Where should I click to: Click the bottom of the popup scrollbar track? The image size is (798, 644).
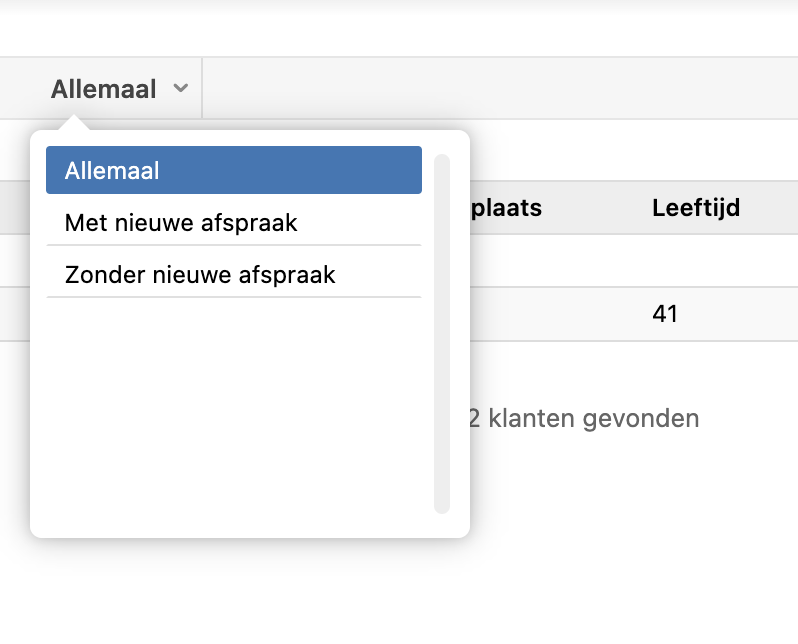[442, 505]
